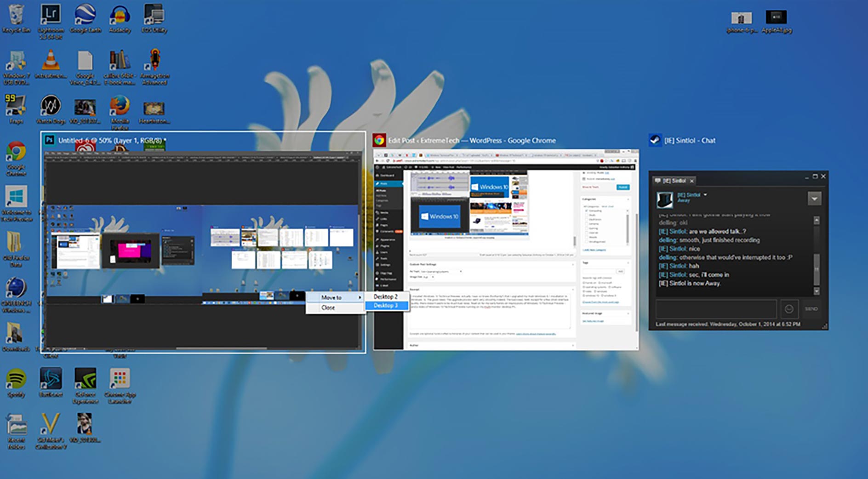Choose Desktop 3 in the submenu
The image size is (868, 479).
[386, 306]
